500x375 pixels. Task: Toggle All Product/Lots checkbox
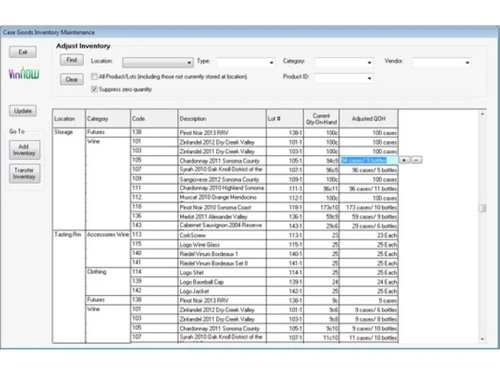(x=94, y=76)
